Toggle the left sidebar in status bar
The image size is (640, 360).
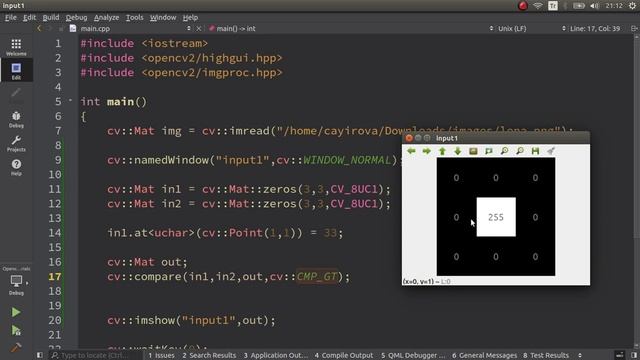pos(40,355)
